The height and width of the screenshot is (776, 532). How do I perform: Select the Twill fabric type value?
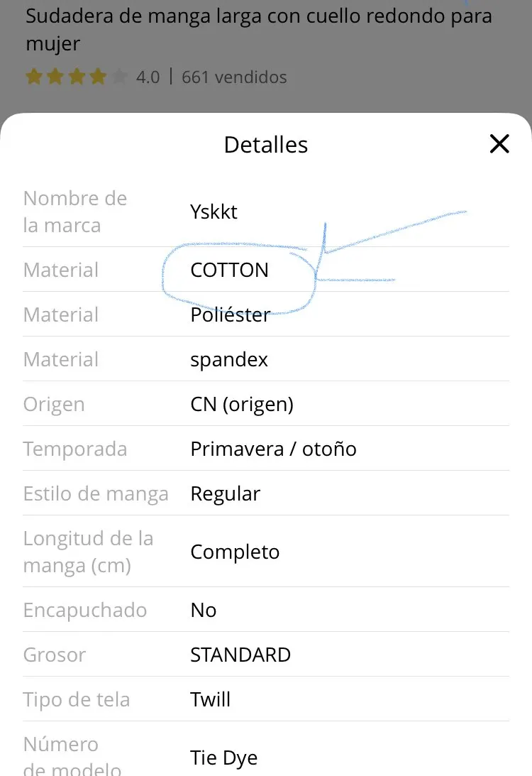(x=210, y=699)
